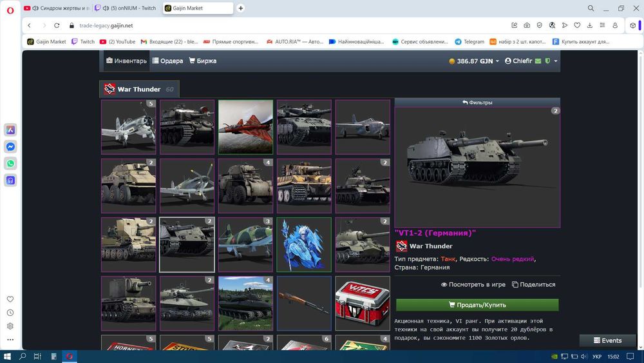
Task: Open sidebar settings gear
Action: [x=10, y=326]
